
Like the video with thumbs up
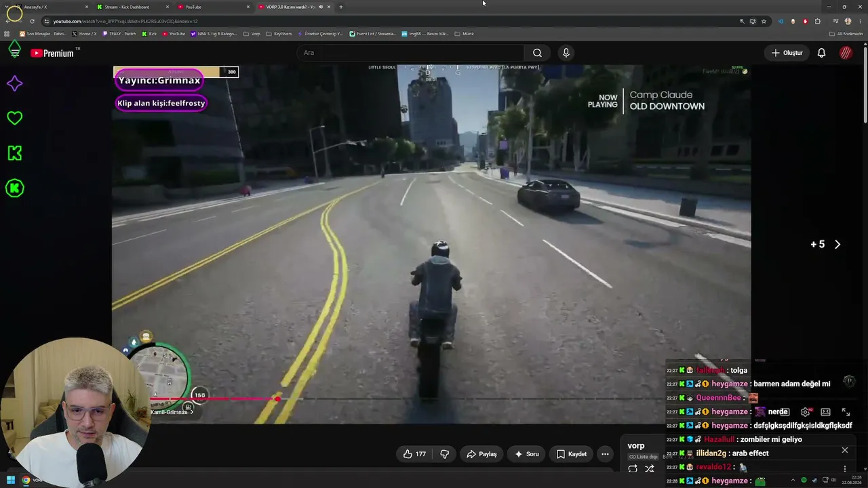point(414,454)
